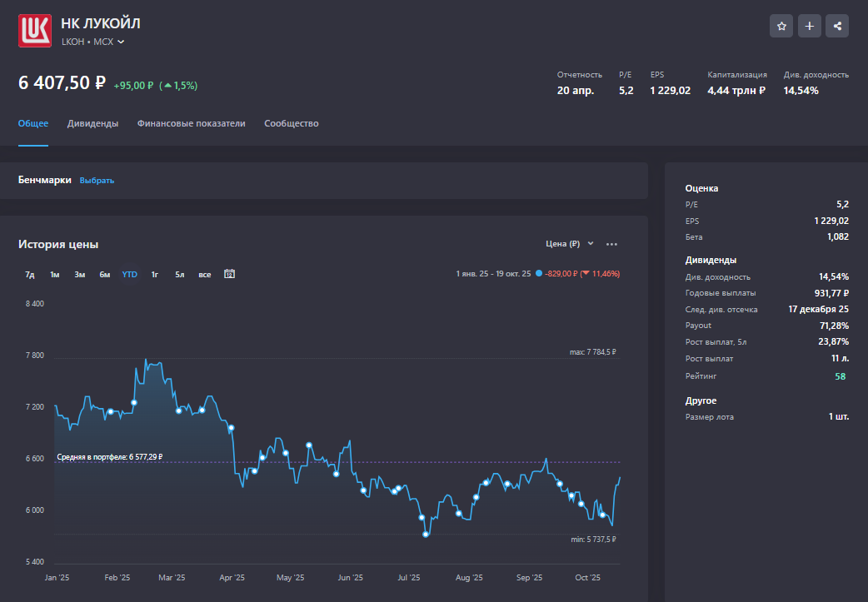
Task: Switch to the Дивиденды tab
Action: coord(92,123)
